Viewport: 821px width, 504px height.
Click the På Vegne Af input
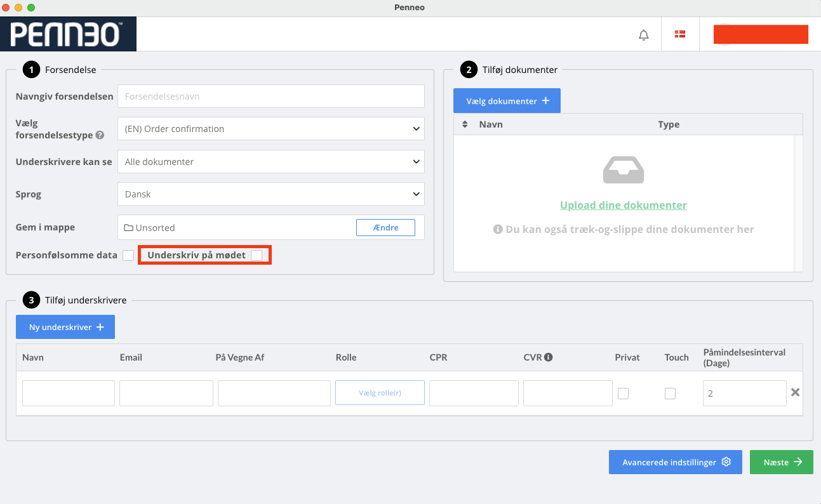[x=274, y=393]
